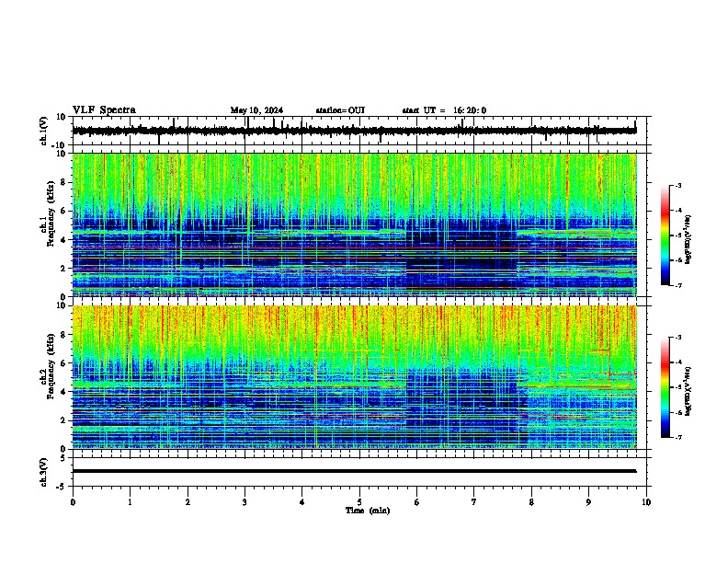Click time axis tick label "9"

588,502
